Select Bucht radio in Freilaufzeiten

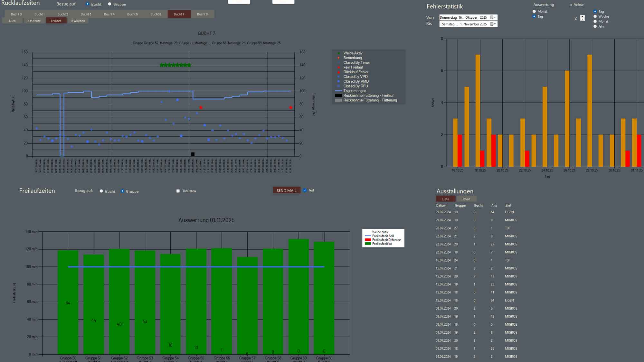tap(101, 191)
